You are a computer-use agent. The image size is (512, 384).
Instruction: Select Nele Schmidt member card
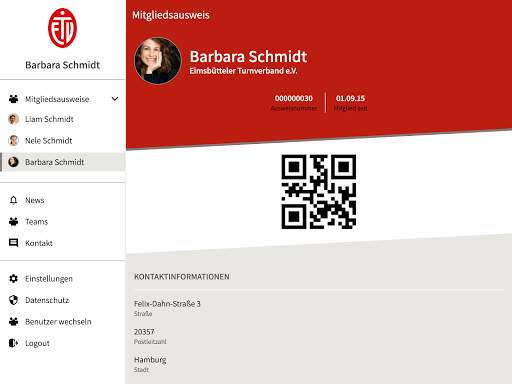(x=48, y=141)
